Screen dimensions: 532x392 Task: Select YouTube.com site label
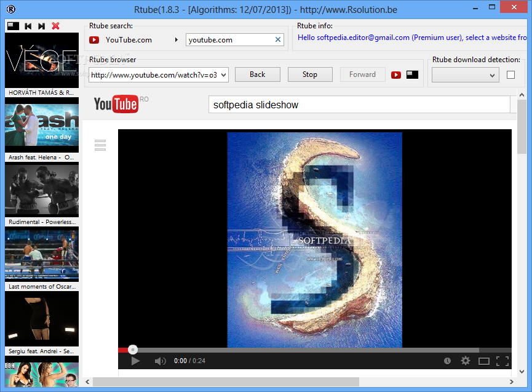[129, 40]
